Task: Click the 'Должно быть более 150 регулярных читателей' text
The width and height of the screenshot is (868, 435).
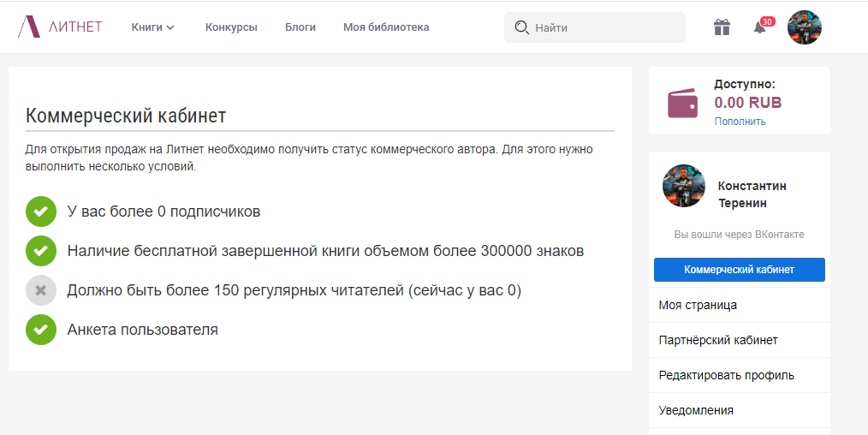Action: pos(235,290)
